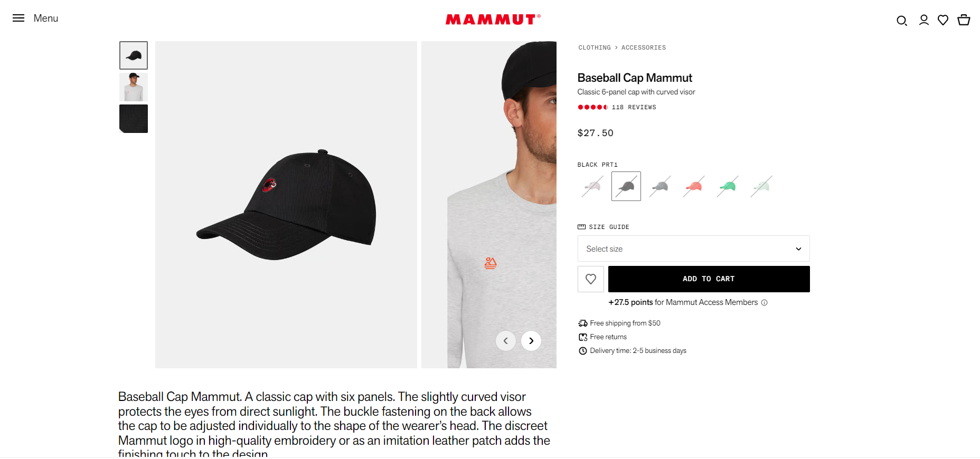The image size is (980, 459).
Task: Go to Accessories breadcrumb
Action: click(644, 47)
